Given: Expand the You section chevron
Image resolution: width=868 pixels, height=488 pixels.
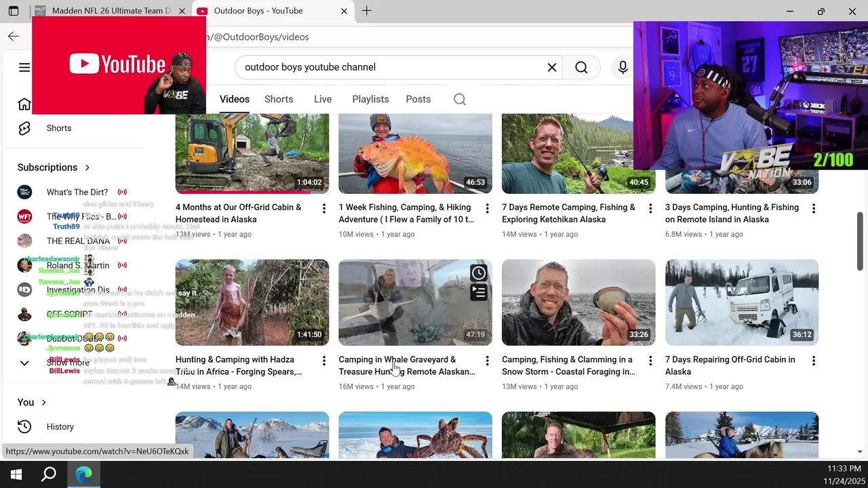Looking at the screenshot, I should tap(44, 403).
